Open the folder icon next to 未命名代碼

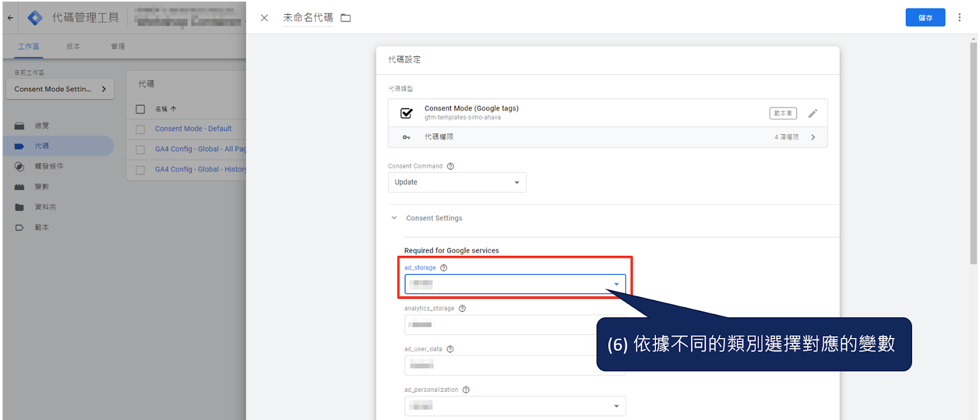[x=345, y=18]
